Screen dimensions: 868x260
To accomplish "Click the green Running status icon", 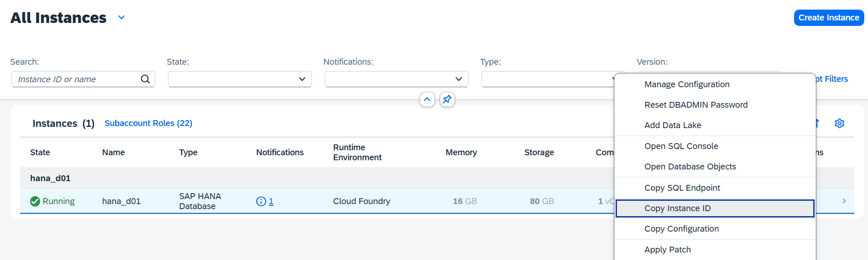I will point(35,201).
